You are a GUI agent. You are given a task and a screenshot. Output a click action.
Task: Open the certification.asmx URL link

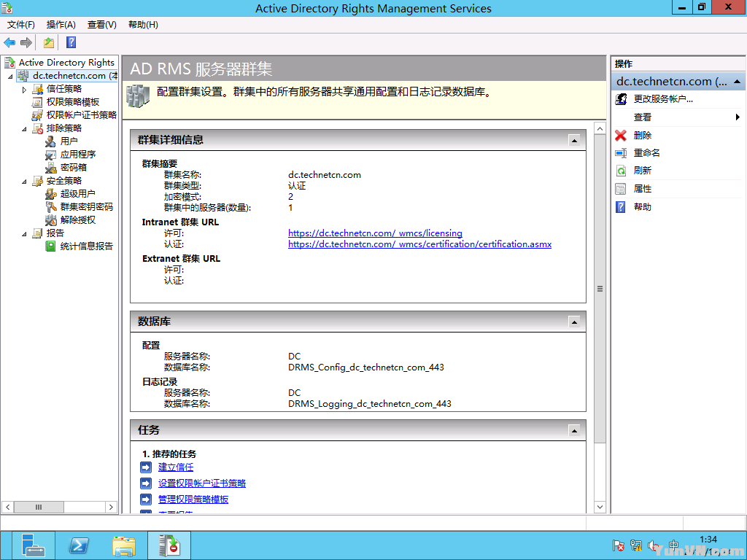(419, 244)
